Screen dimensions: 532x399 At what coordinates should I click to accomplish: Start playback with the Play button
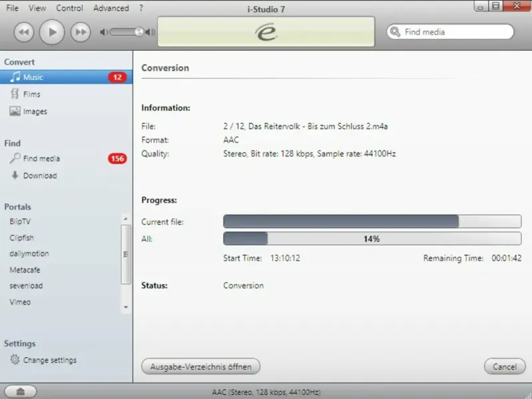click(52, 32)
